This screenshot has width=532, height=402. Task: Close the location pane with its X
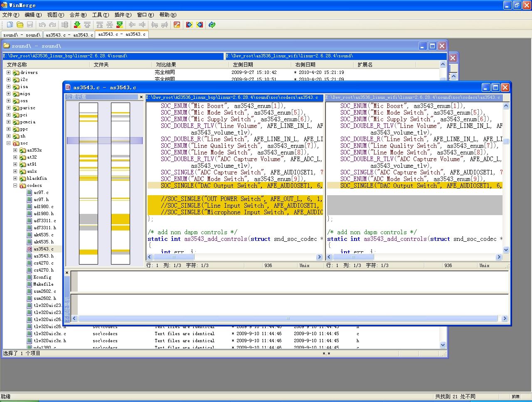[141, 97]
